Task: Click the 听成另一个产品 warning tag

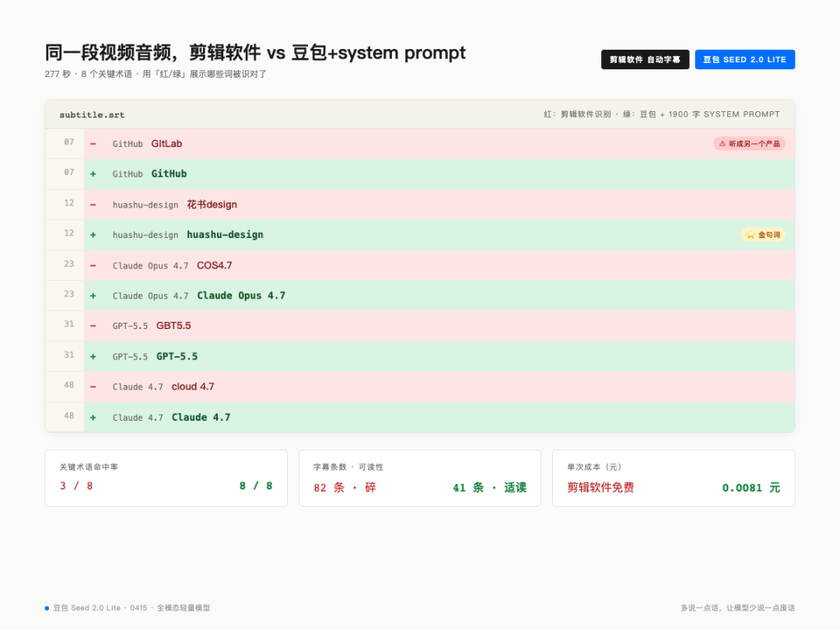Action: click(x=750, y=144)
